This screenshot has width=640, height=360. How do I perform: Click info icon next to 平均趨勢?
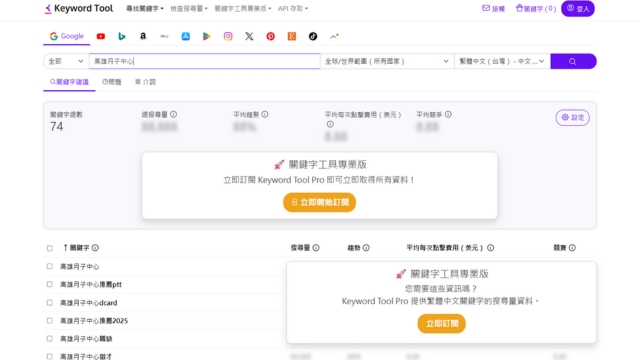265,115
